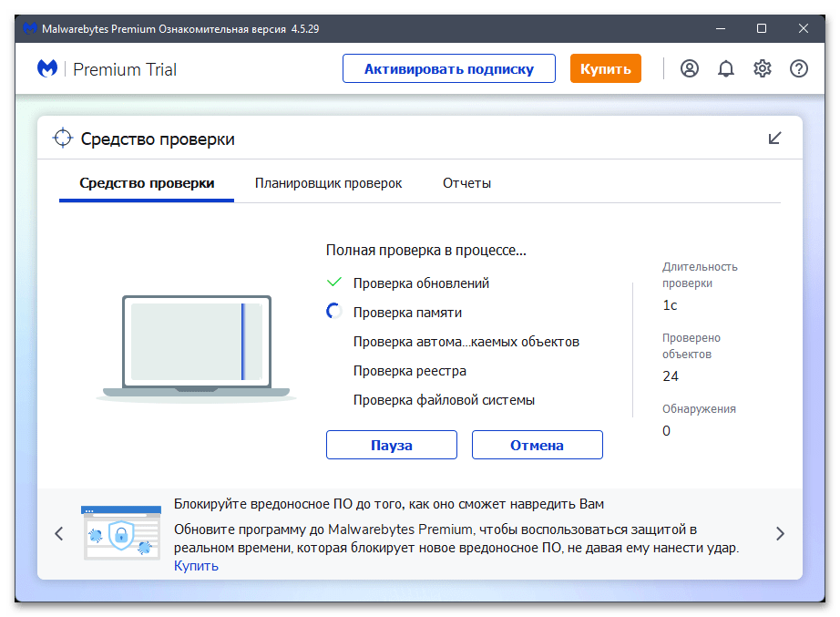Screen dimensions: 840x617
Task: Click the Активировать подписку button
Action: click(449, 68)
